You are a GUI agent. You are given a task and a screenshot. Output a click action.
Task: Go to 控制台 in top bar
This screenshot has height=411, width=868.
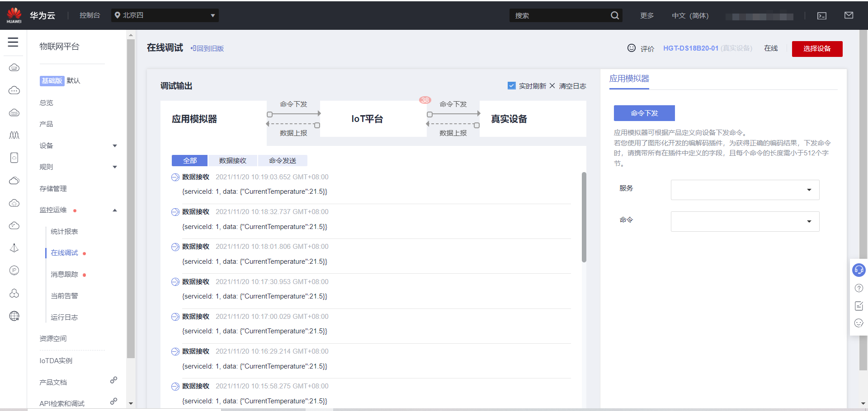click(x=90, y=15)
